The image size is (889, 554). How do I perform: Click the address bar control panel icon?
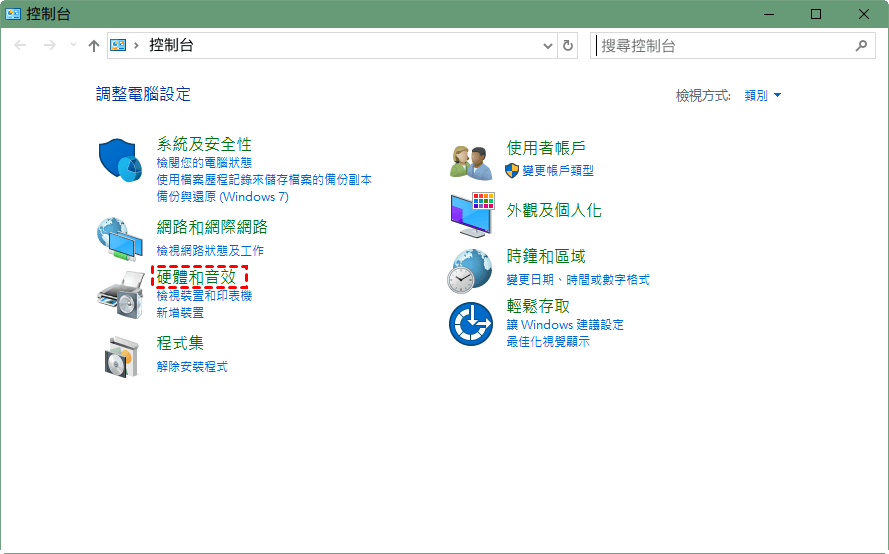click(x=118, y=45)
